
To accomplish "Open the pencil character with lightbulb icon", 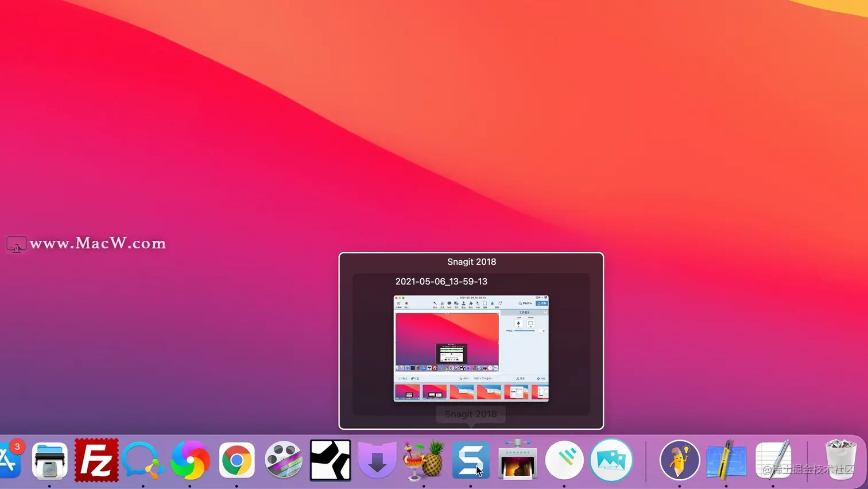I will click(680, 460).
